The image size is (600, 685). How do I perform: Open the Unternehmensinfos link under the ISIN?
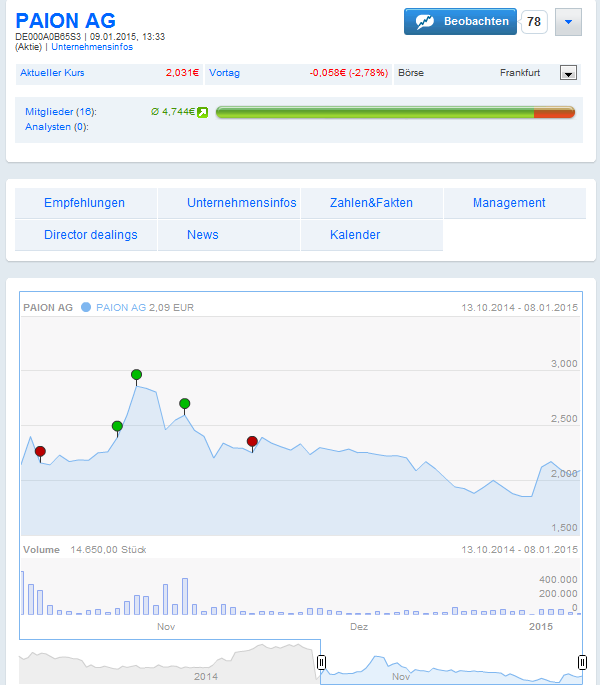tap(92, 47)
